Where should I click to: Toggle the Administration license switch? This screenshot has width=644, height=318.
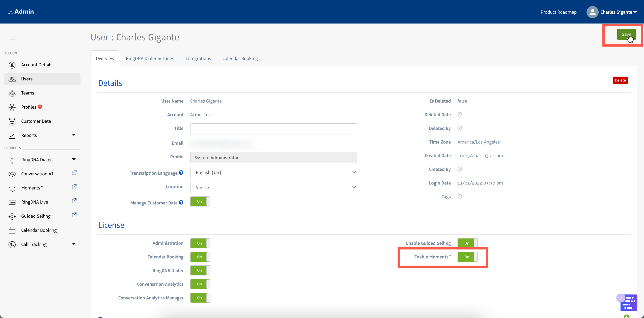click(x=200, y=243)
